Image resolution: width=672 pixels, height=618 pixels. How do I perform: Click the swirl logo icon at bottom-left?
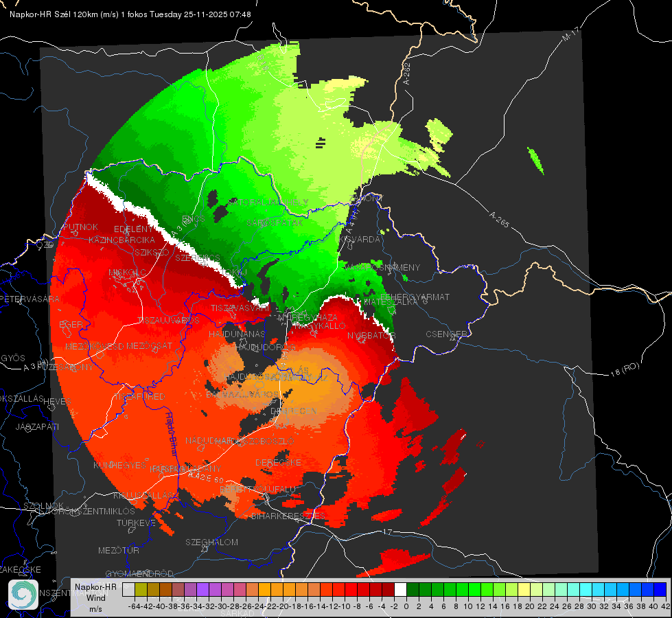pos(23,595)
